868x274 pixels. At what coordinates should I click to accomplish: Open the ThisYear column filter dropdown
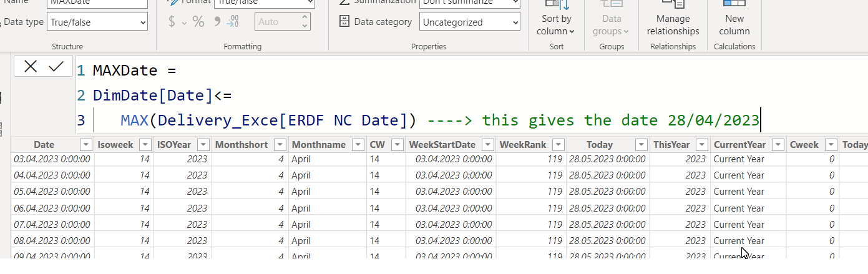tap(701, 145)
